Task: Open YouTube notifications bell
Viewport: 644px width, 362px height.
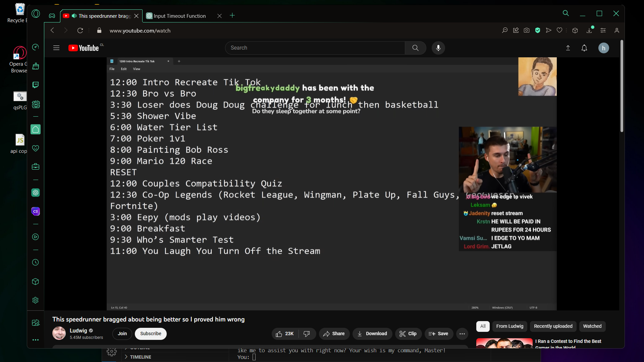Action: 584,48
